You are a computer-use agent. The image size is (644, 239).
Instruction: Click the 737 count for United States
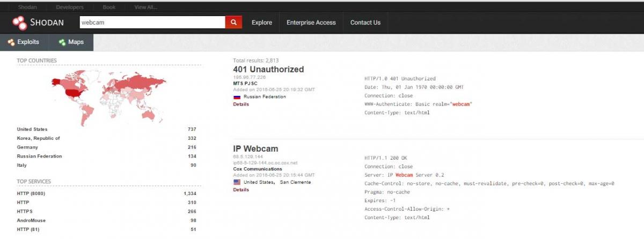pos(192,129)
